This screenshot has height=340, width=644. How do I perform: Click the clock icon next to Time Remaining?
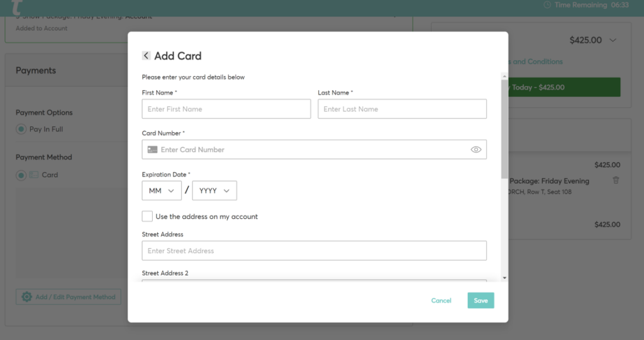[x=547, y=5]
